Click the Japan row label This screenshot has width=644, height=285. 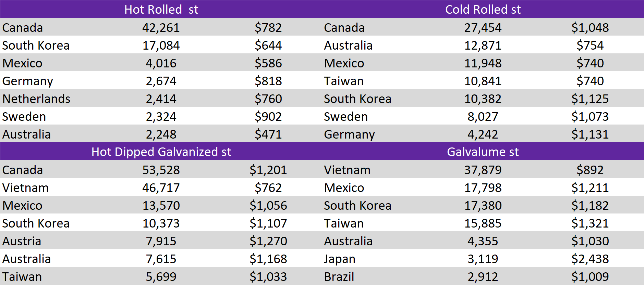(x=340, y=259)
